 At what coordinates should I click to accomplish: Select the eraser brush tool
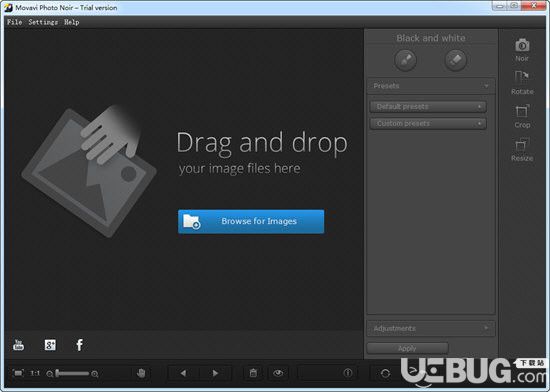click(455, 60)
